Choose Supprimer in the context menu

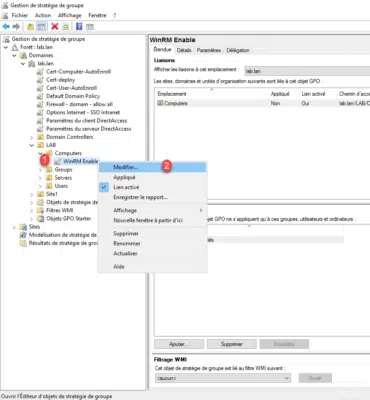coord(153,234)
